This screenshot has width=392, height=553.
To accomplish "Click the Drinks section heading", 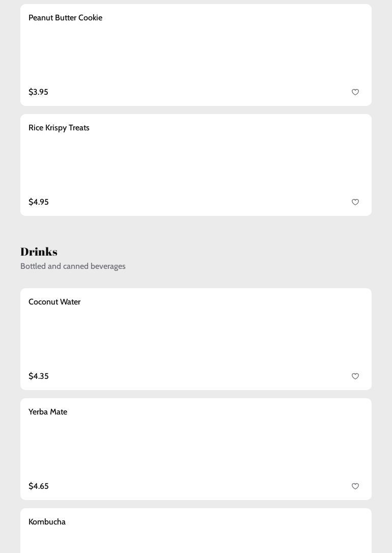I will click(x=39, y=252).
